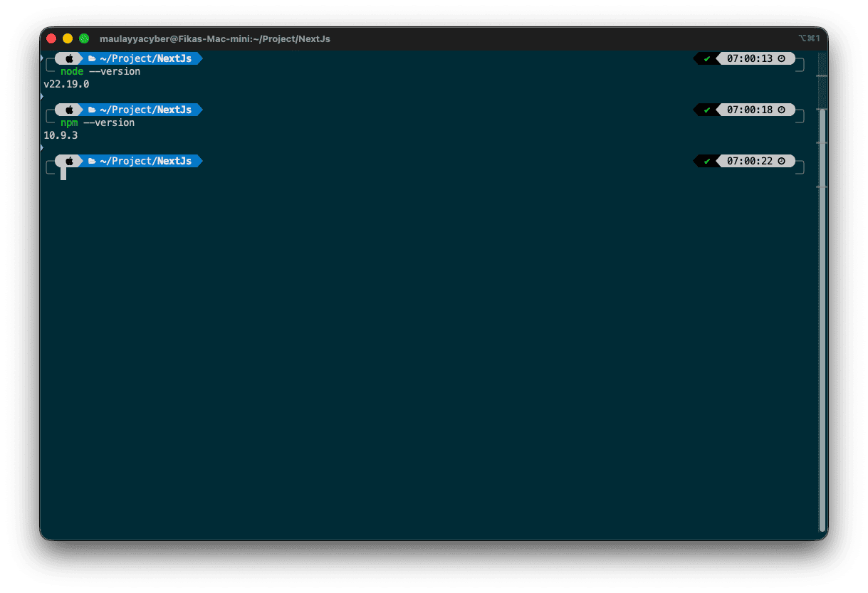Click the folder icon before ~/Project/NextJs path
The width and height of the screenshot is (868, 593).
[93, 58]
